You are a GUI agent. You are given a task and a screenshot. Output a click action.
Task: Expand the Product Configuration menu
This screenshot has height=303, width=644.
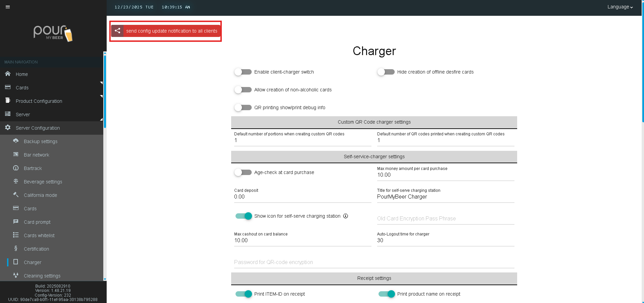coord(39,101)
